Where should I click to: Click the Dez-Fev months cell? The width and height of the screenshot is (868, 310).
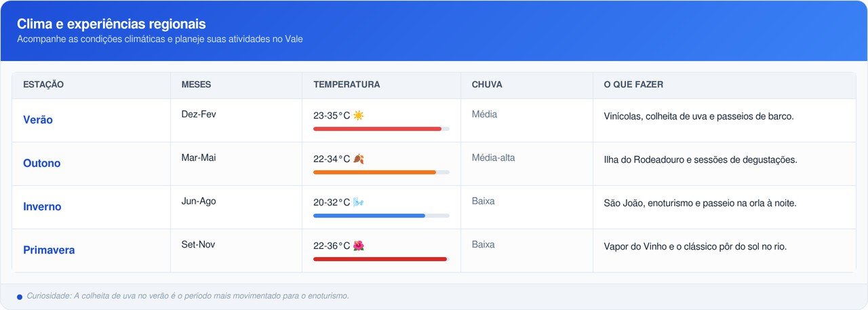click(x=199, y=114)
